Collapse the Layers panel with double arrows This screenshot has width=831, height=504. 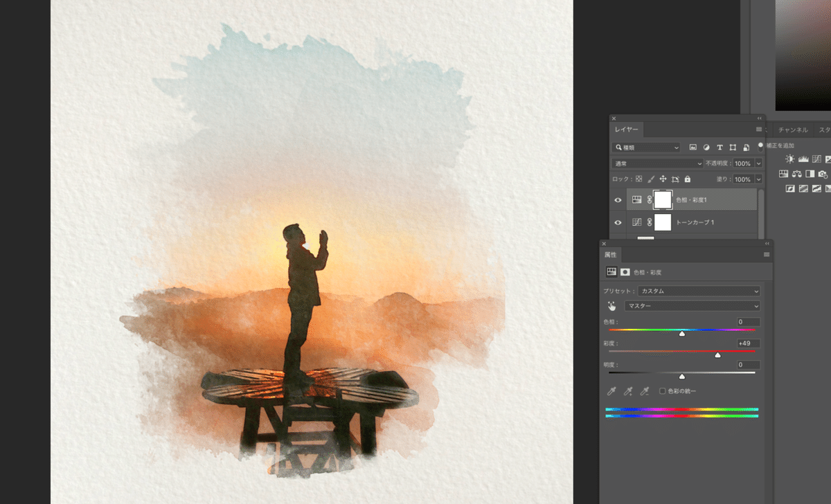coord(760,118)
